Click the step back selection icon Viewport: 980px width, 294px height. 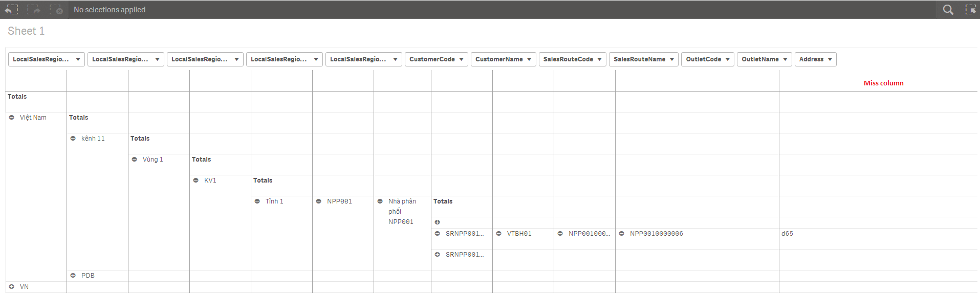pyautogui.click(x=11, y=10)
